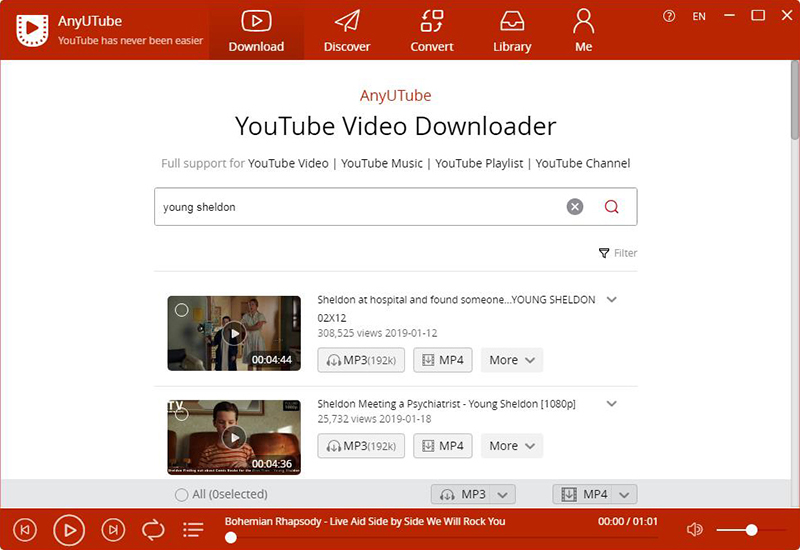Download MP4 for Sheldon at hospital
This screenshot has height=550, width=800.
pos(443,360)
